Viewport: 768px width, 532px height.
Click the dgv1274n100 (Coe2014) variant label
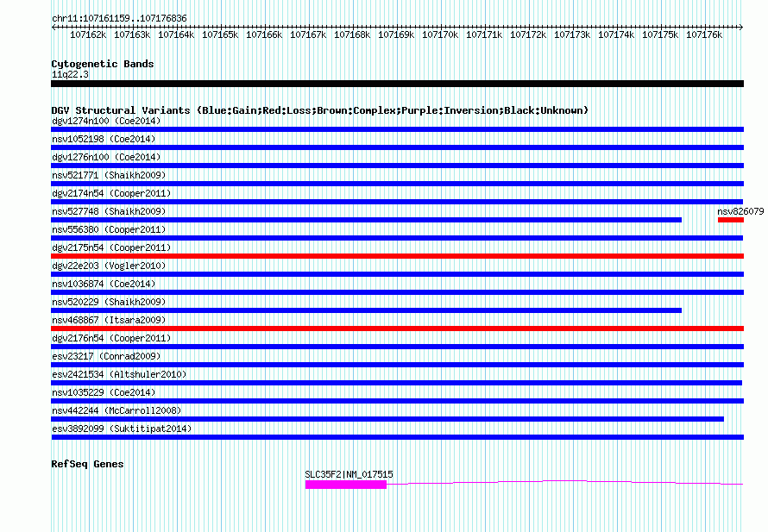[x=106, y=121]
